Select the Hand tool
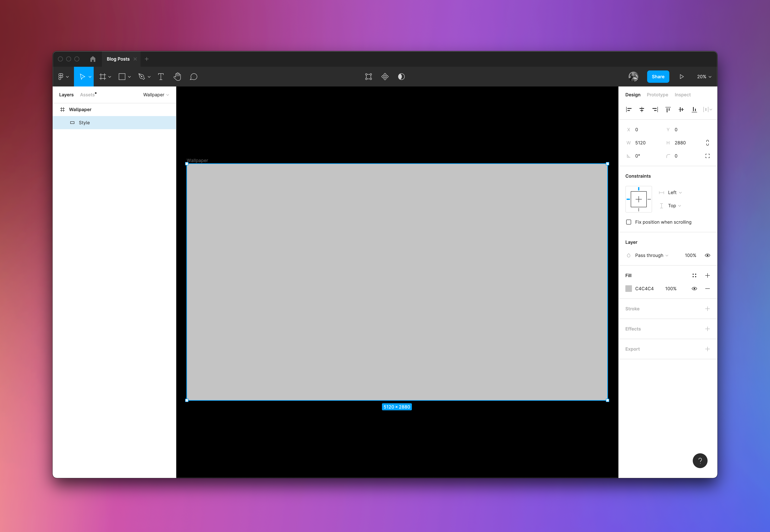The height and width of the screenshot is (532, 770). click(177, 77)
